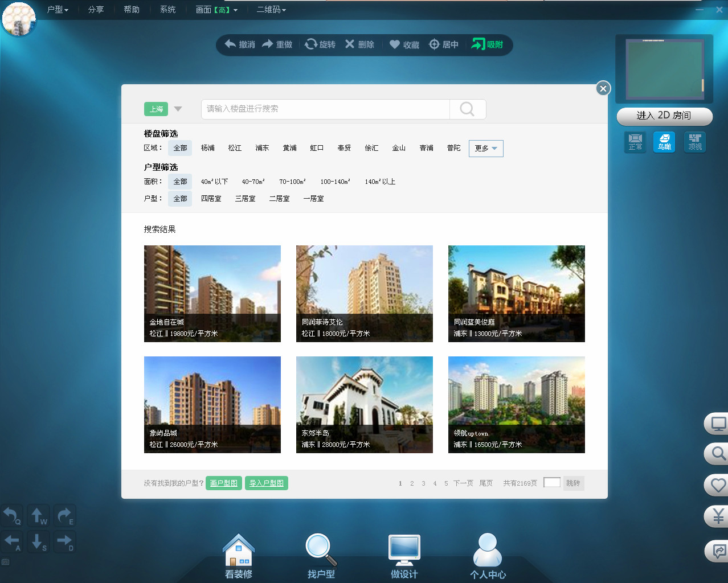Expand the 更多 districts dropdown
This screenshot has width=728, height=583.
tap(486, 149)
